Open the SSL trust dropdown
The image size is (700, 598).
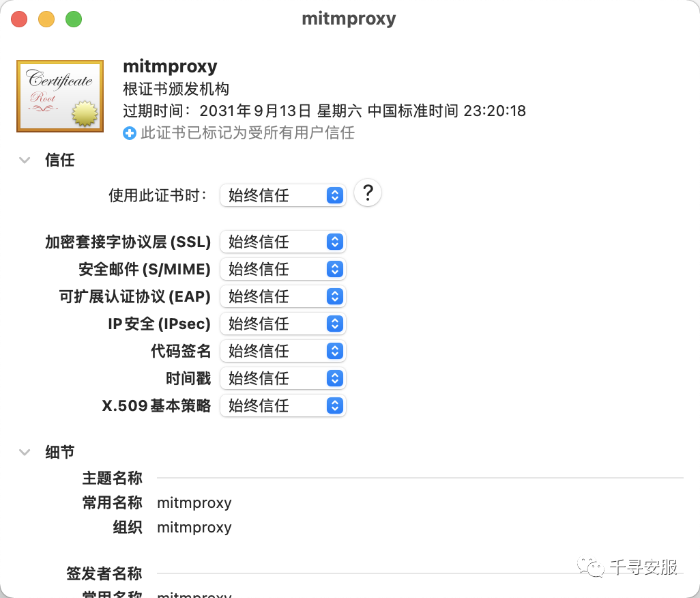(x=283, y=242)
